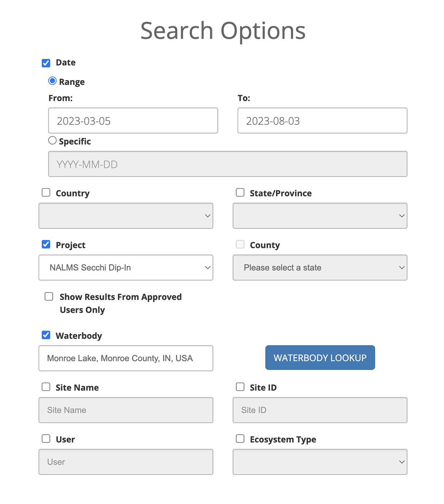Screen dimensions: 444x504
Task: Click the From date field
Action: point(133,121)
